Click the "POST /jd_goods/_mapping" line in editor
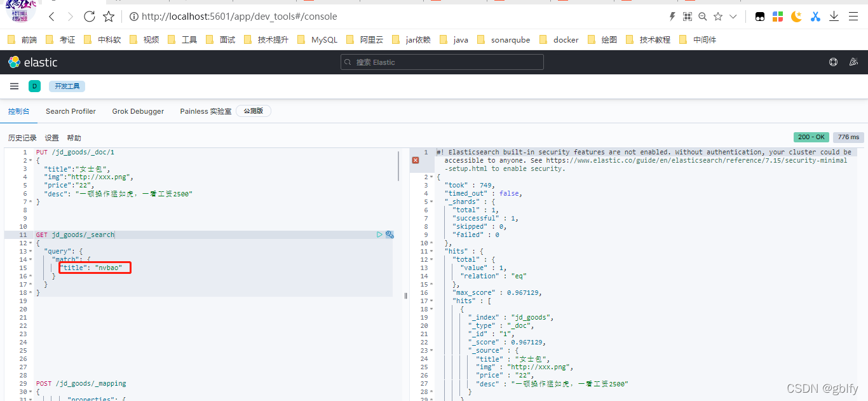The height and width of the screenshot is (401, 868). pos(81,384)
